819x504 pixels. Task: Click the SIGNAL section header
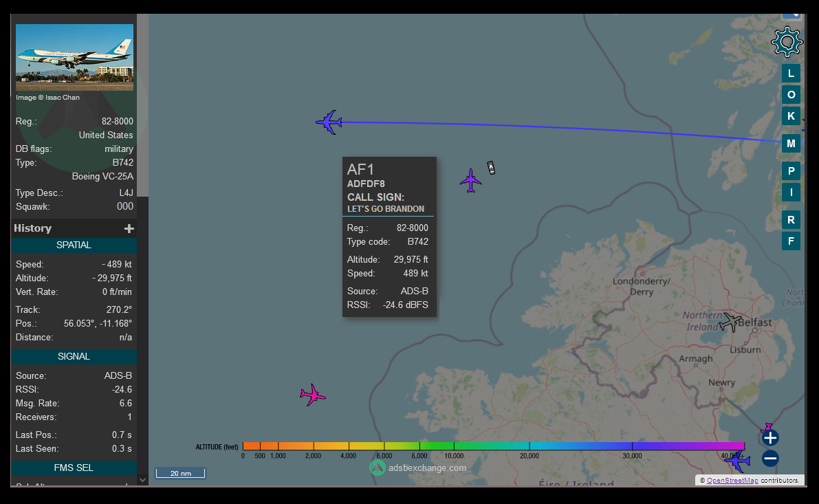[74, 357]
